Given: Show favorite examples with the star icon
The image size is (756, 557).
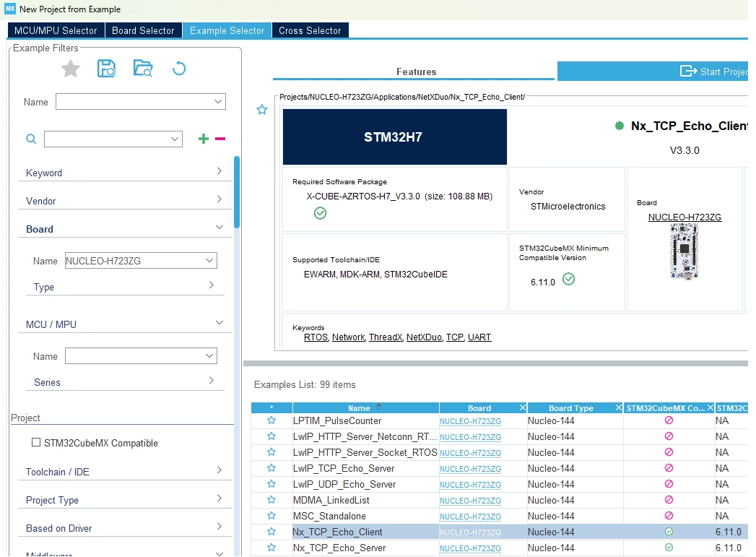Looking at the screenshot, I should click(x=70, y=69).
